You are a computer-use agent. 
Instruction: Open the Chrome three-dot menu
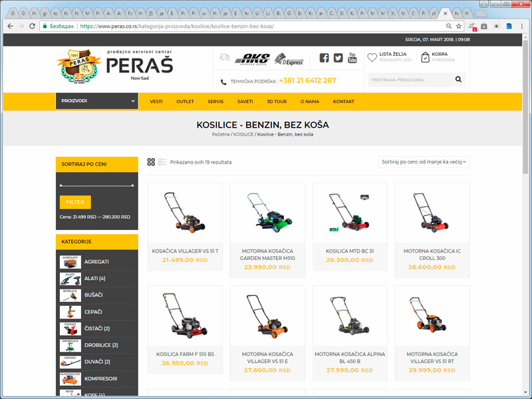tap(522, 26)
